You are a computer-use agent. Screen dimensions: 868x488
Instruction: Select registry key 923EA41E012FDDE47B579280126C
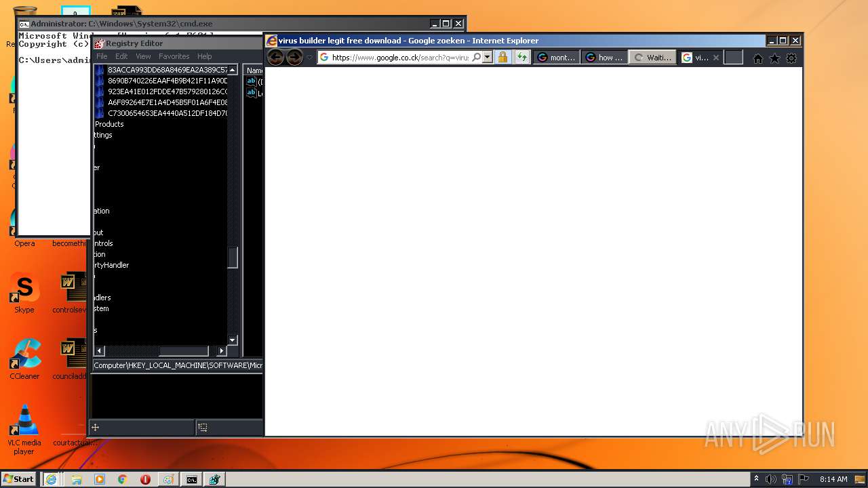pos(167,91)
